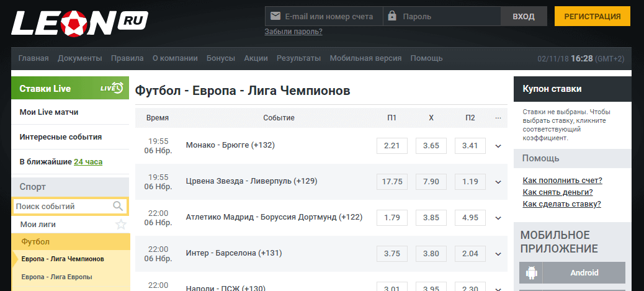Select Мои лиги in the sidebar
This screenshot has width=644, height=291.
(38, 225)
